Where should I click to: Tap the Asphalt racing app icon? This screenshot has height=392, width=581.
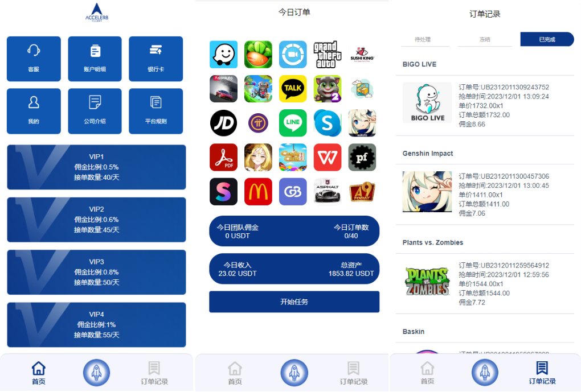coord(328,192)
